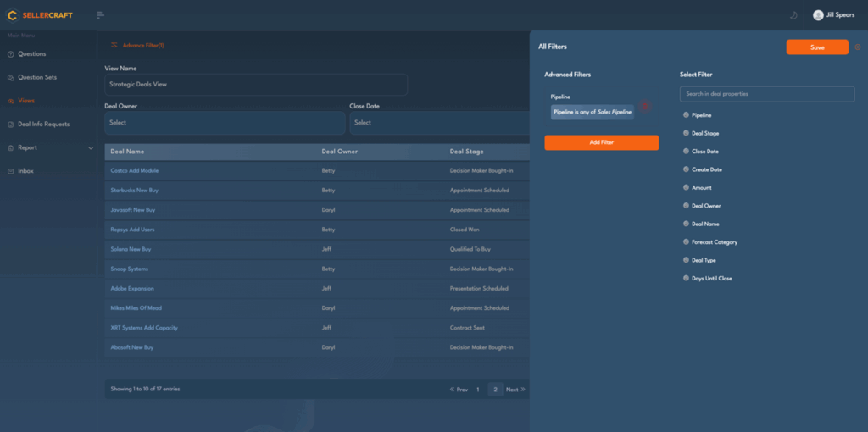
Task: Click the Advance Filter sliders icon
Action: pos(114,45)
